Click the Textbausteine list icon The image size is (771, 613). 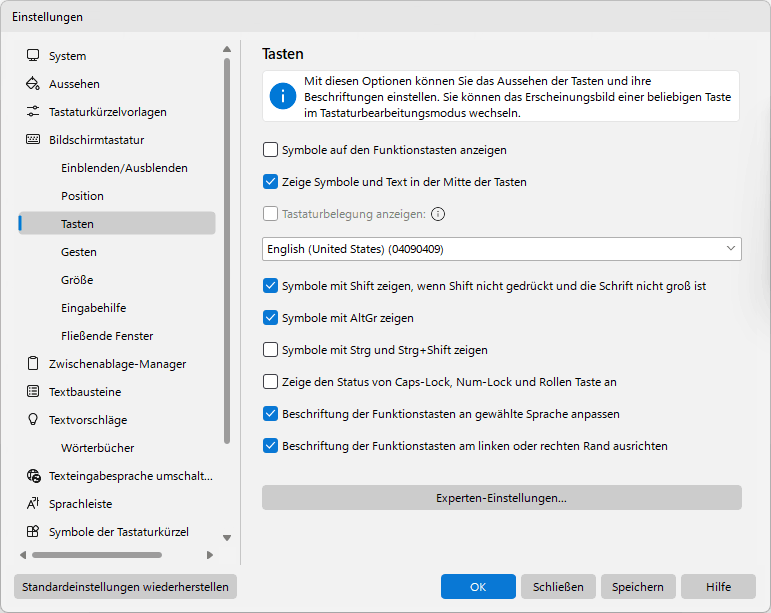click(33, 391)
